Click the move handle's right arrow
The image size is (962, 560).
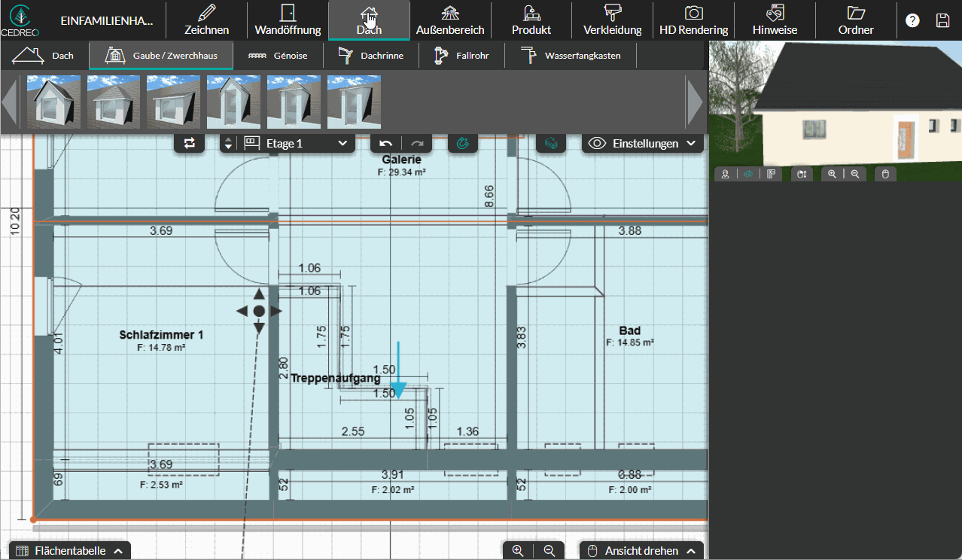pos(276,311)
